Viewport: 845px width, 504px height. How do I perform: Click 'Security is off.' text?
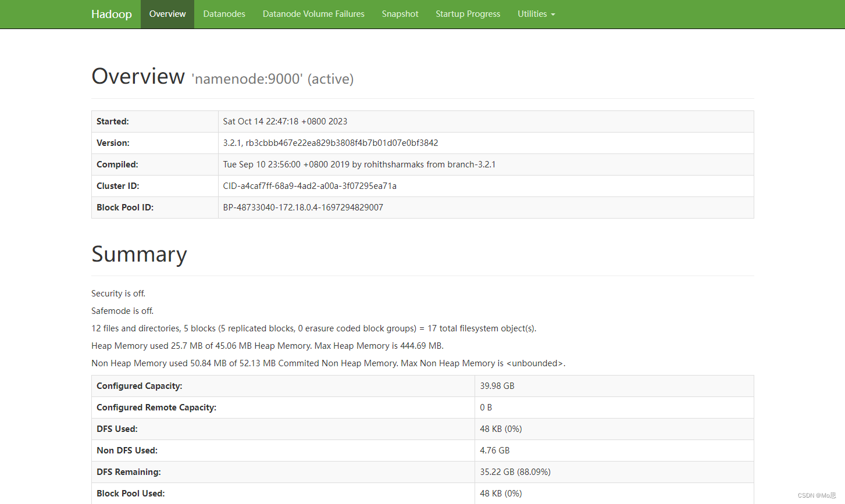point(118,294)
